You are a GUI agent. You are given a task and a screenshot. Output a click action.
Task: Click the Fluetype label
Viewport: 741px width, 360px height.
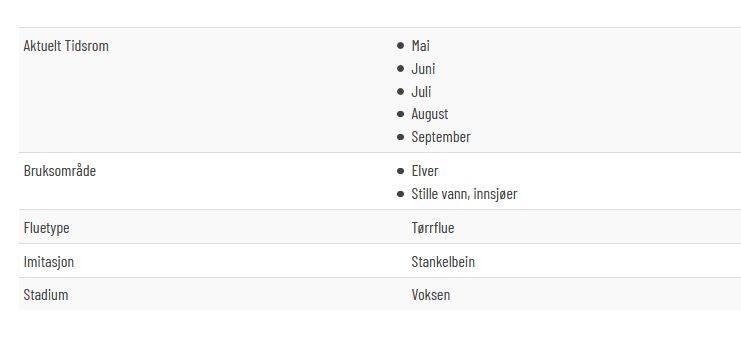pyautogui.click(x=46, y=228)
